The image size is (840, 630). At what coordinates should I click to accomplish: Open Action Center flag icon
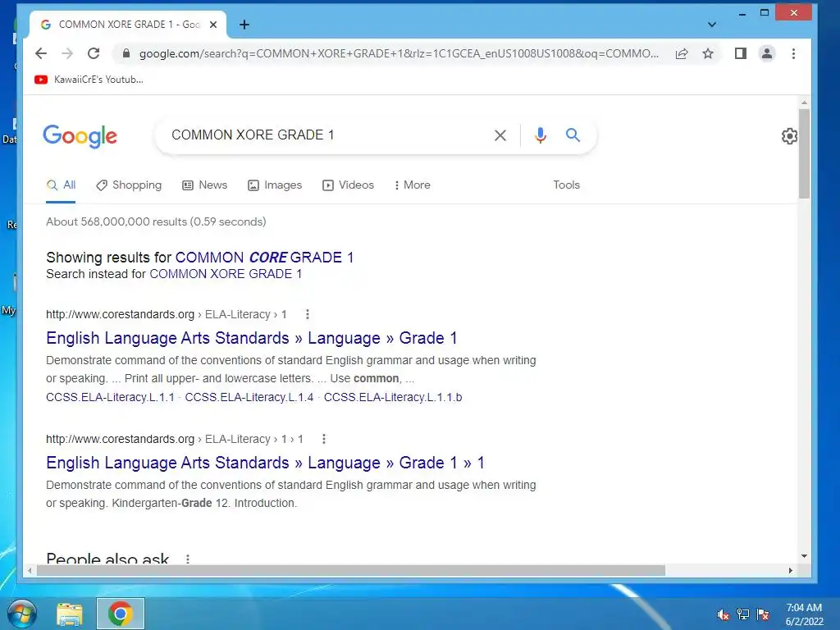coord(763,614)
